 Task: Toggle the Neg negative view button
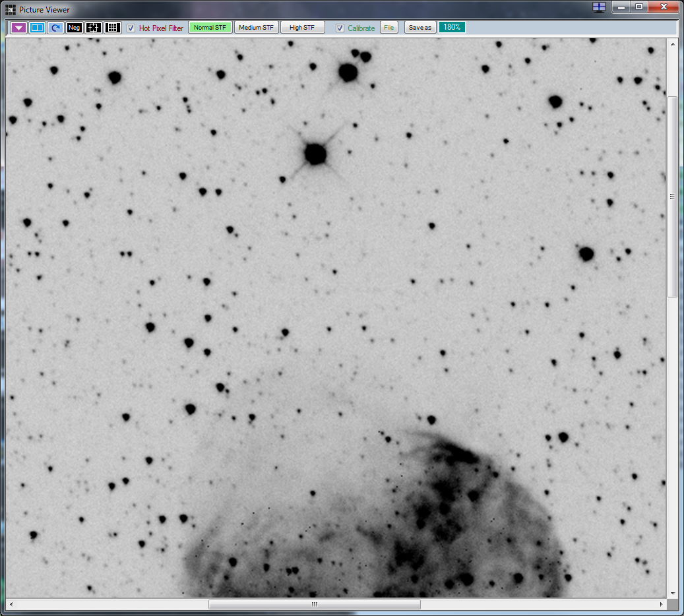[74, 28]
